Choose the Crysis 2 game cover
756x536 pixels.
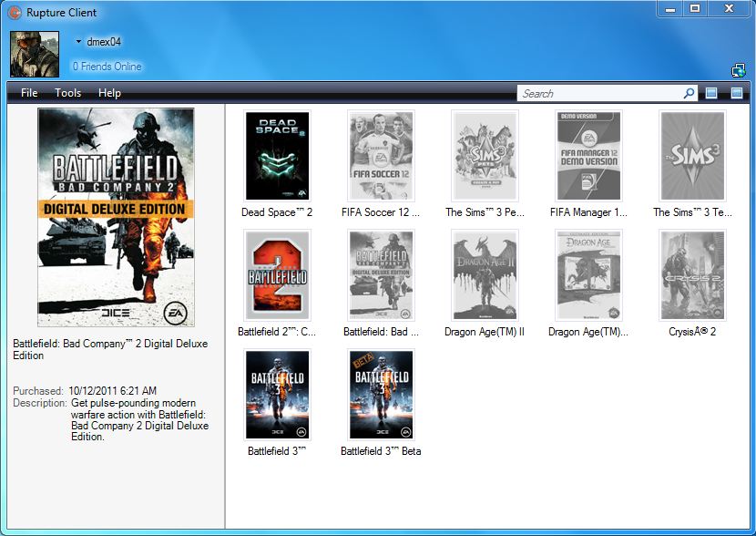(x=692, y=274)
